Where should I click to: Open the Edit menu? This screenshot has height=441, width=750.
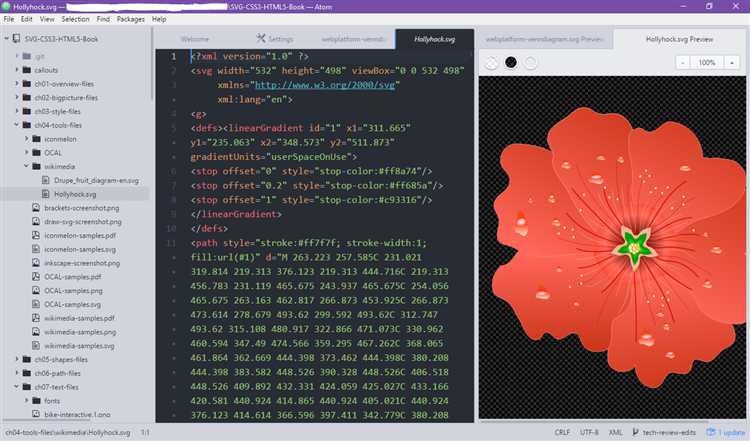click(26, 19)
